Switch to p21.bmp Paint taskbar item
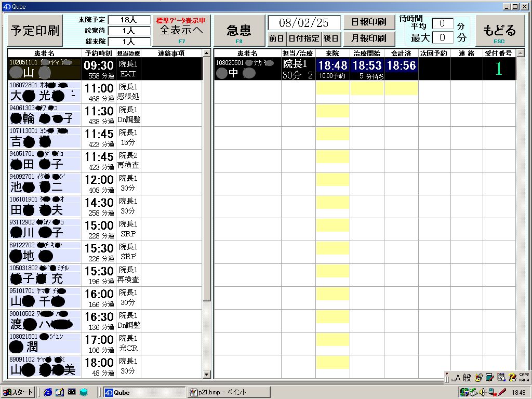 coord(218,392)
